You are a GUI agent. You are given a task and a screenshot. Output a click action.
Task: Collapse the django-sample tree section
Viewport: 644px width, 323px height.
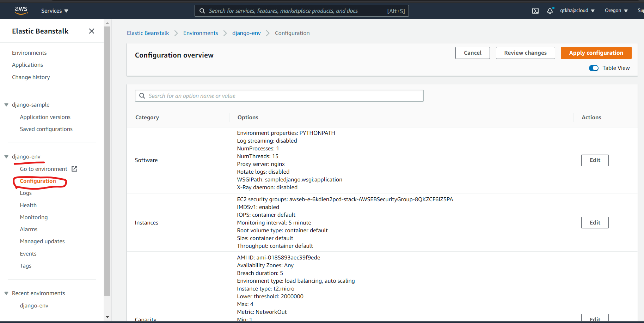(6, 105)
